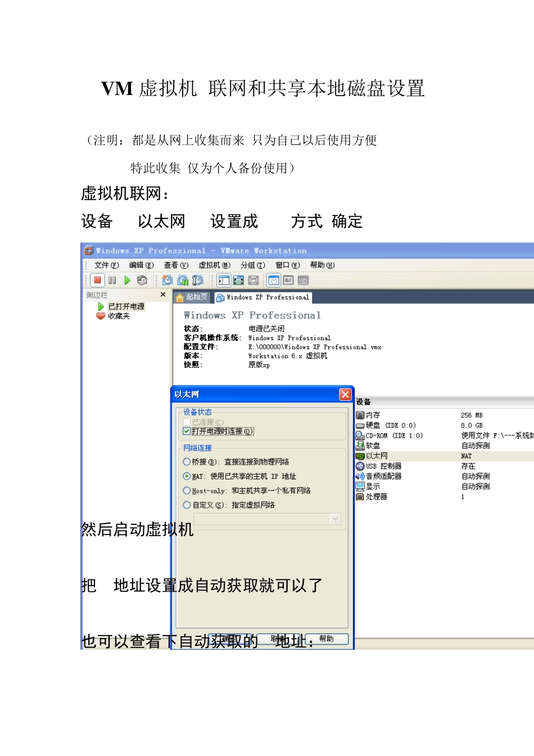Click the CD-ROM device icon
Image resolution: width=534 pixels, height=756 pixels.
coord(360,435)
